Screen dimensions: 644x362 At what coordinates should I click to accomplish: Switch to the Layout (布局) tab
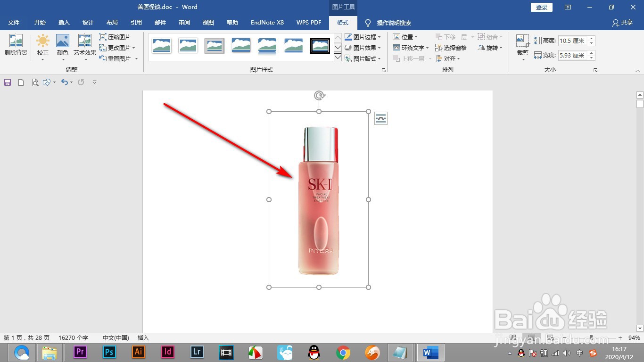tap(112, 23)
